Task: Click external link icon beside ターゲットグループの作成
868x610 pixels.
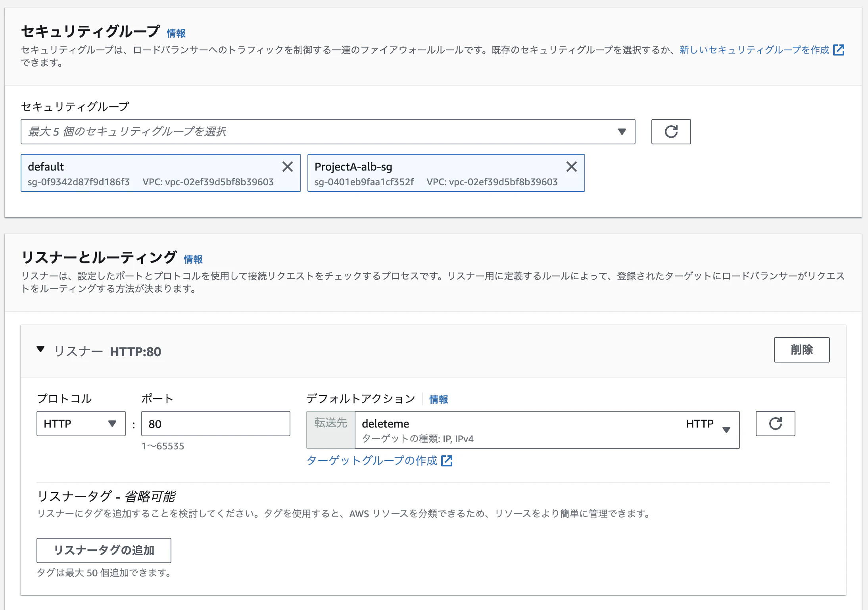Action: tap(447, 460)
